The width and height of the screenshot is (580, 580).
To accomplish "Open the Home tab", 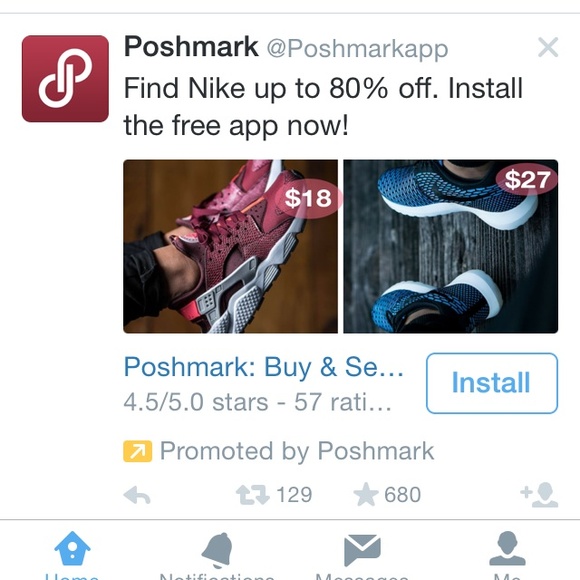I will click(72, 555).
